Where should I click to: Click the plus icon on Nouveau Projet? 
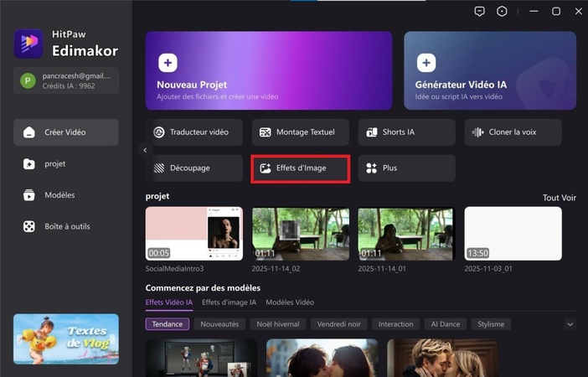[168, 64]
